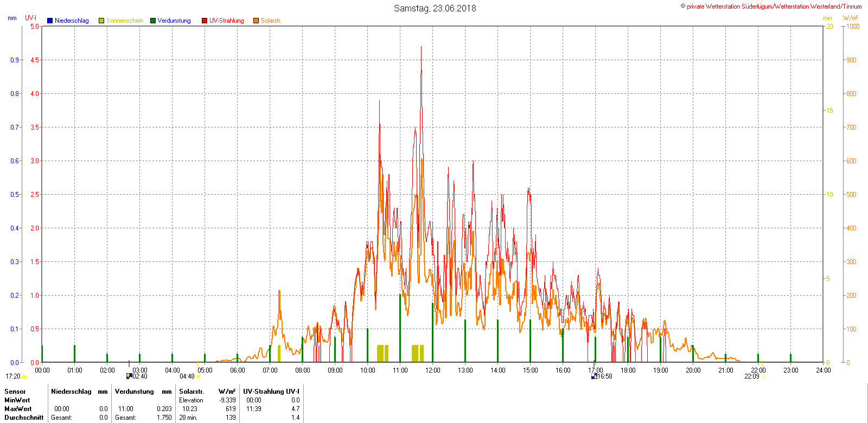Click the chart title Samstag, 23.06.2018
868x423 pixels.
pos(435,8)
